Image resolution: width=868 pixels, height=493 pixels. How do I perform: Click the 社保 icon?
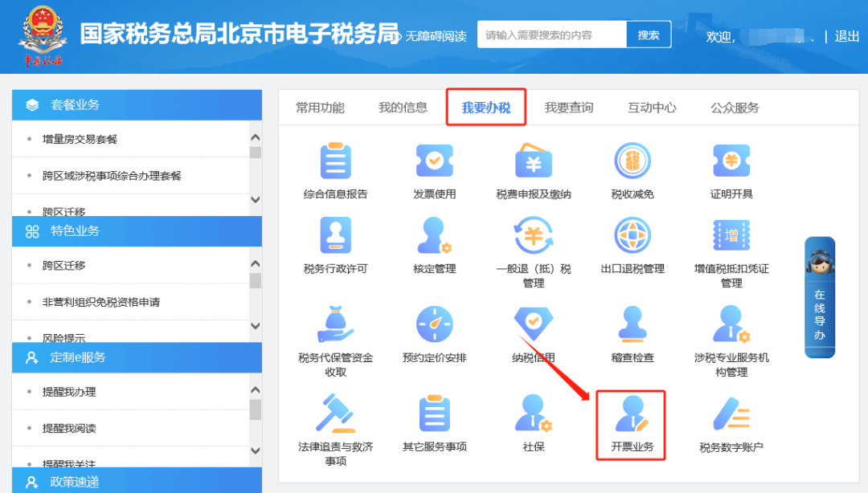point(534,413)
